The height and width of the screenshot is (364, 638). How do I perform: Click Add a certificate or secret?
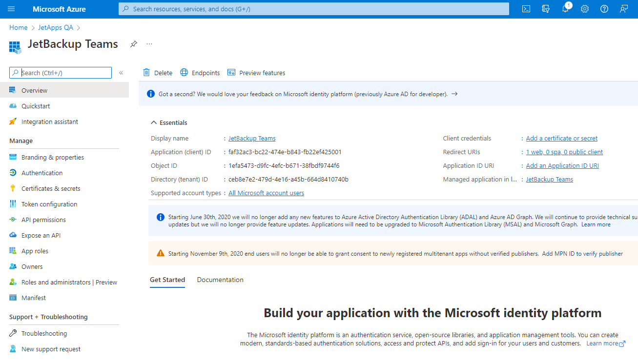[x=562, y=138]
